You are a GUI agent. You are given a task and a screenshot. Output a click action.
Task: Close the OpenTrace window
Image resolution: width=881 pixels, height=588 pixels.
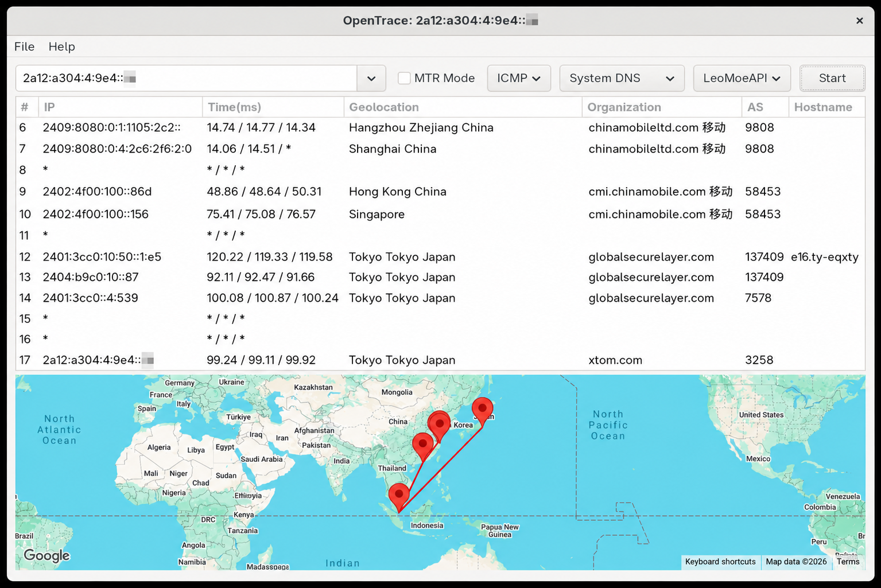point(859,21)
